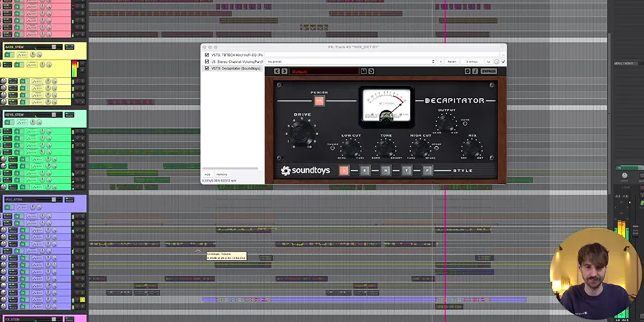Screen dimensions: 644x322
Task: Select style A in Decapitator
Action: (x=343, y=170)
